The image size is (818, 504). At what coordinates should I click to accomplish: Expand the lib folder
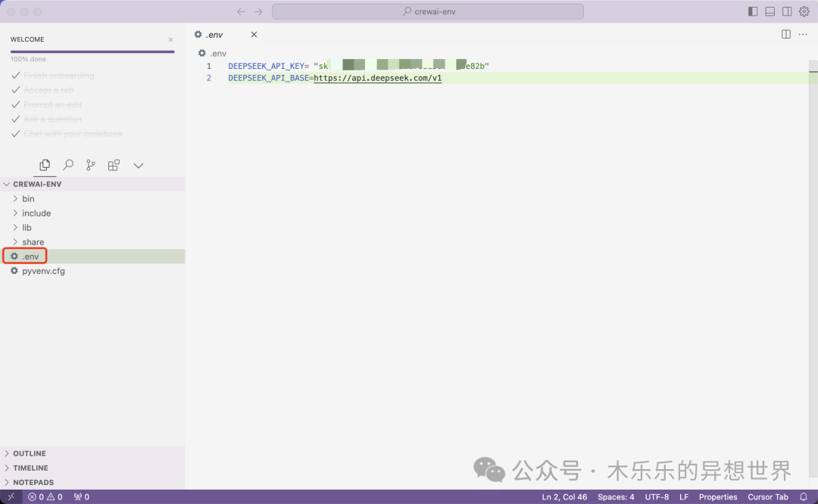[x=92, y=228]
